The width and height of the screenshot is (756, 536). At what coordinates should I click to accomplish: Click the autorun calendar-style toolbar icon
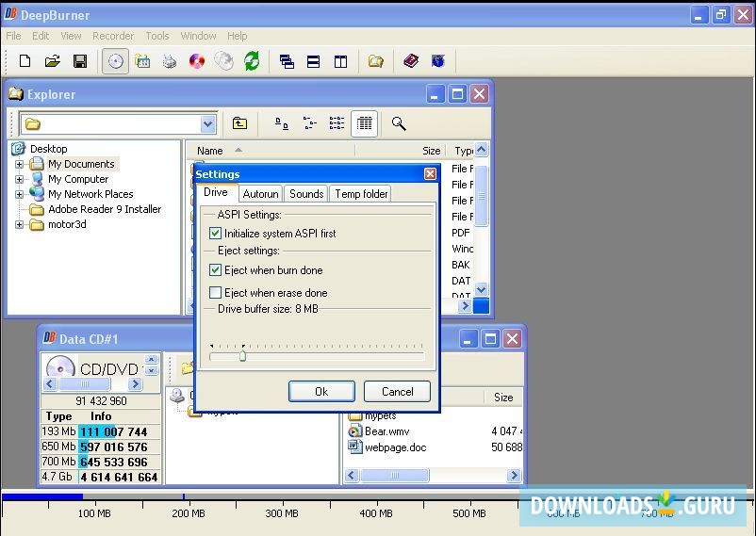coord(142,61)
